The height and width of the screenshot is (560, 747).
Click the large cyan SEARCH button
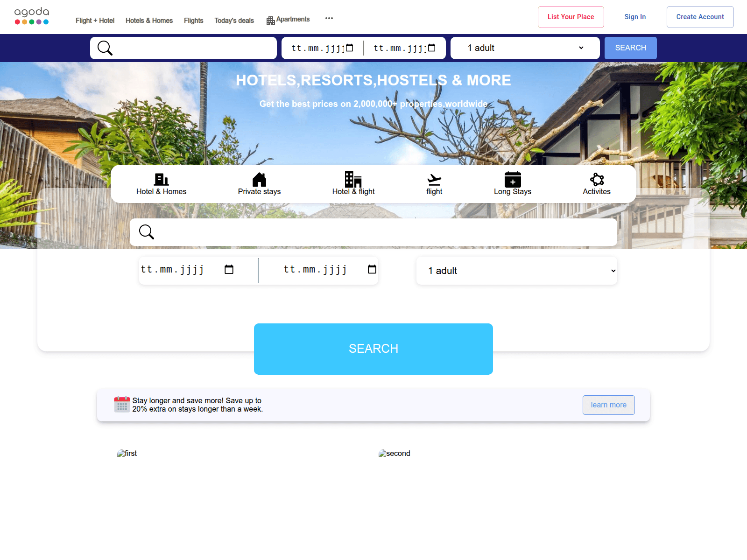click(373, 349)
